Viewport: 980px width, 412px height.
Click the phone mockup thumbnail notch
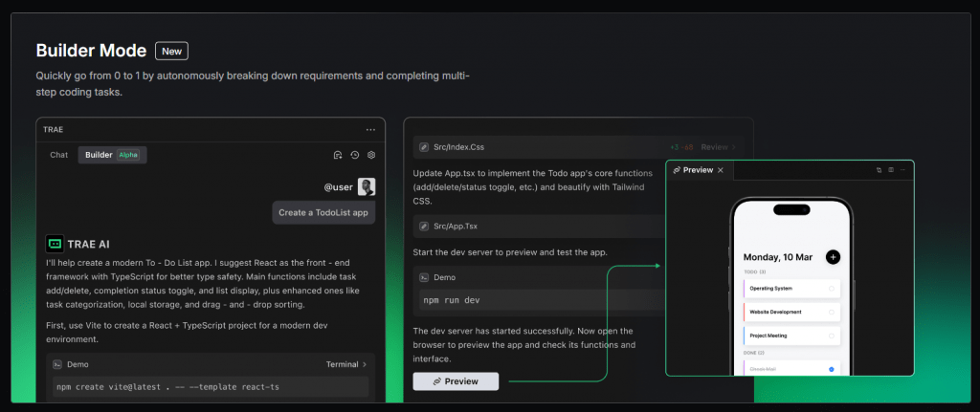tap(791, 209)
